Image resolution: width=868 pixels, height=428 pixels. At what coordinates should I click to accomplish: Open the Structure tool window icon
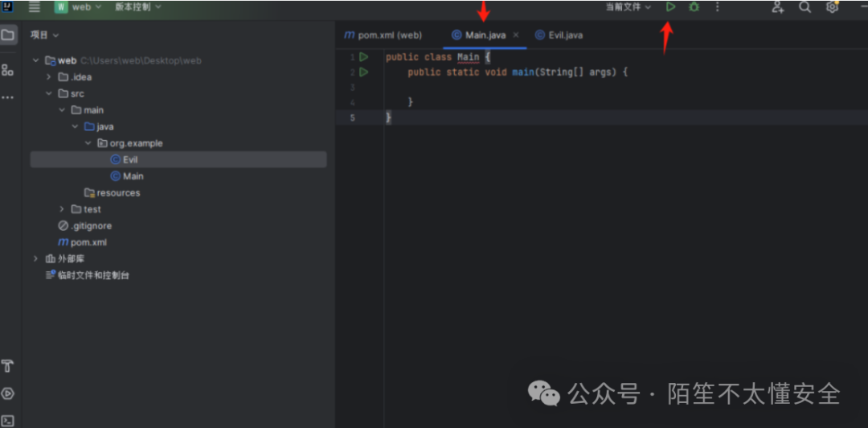pos(8,70)
